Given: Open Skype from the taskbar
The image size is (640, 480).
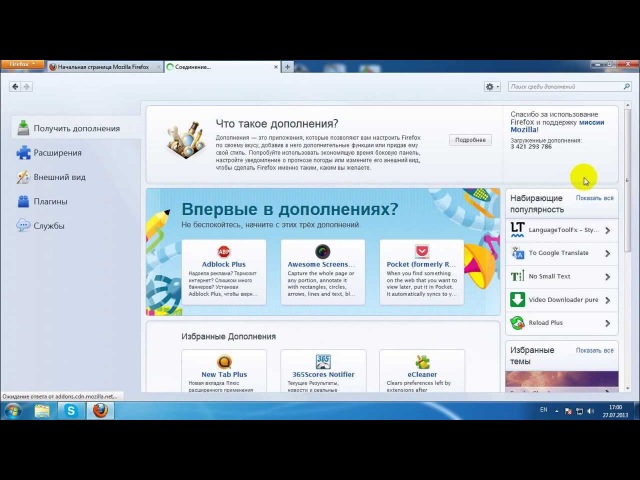Looking at the screenshot, I should 71,411.
